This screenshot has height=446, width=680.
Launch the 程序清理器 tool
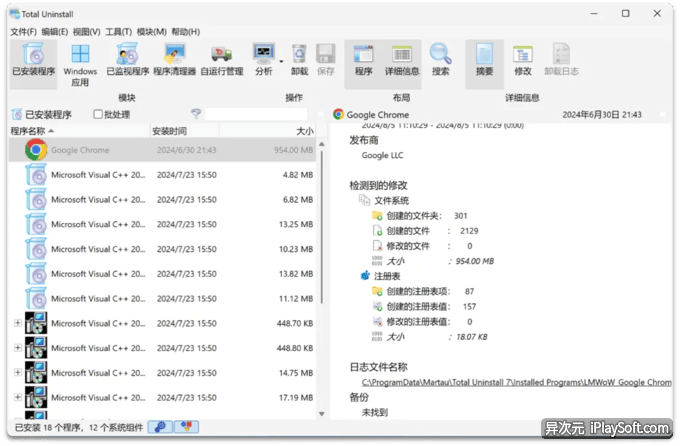[174, 60]
